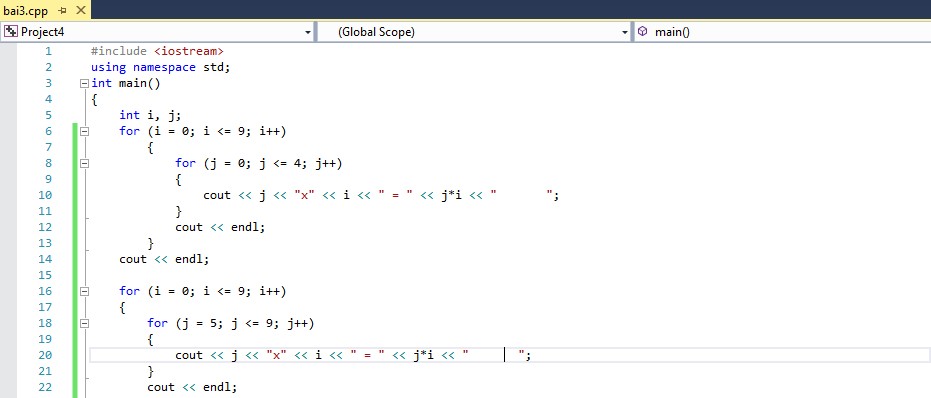Click the 'using' keyword on line 2
Image resolution: width=931 pixels, height=398 pixels.
pyautogui.click(x=109, y=67)
